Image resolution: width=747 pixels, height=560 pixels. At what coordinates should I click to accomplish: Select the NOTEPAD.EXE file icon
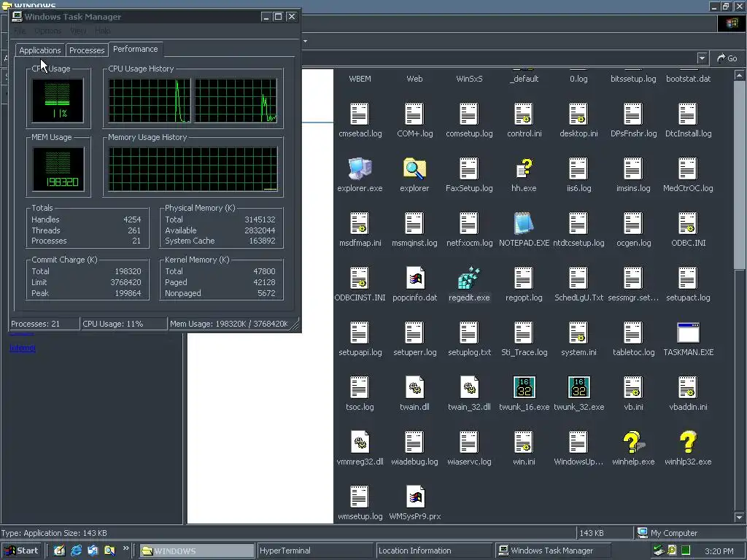pyautogui.click(x=524, y=223)
